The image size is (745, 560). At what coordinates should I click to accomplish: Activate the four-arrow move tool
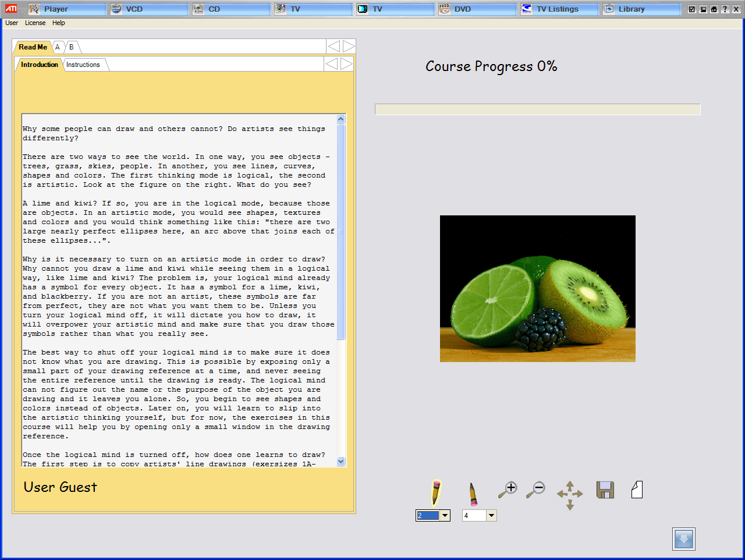click(570, 495)
